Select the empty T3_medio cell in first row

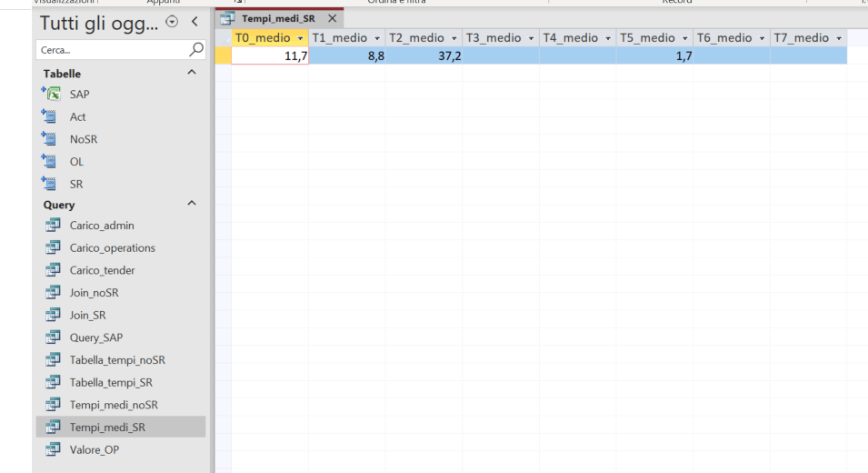[501, 55]
